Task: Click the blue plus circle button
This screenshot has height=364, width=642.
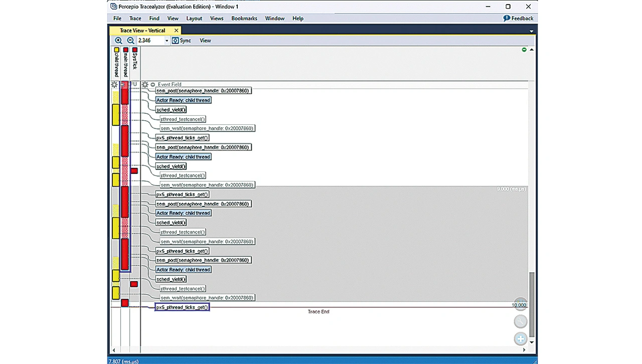Action: tap(521, 338)
